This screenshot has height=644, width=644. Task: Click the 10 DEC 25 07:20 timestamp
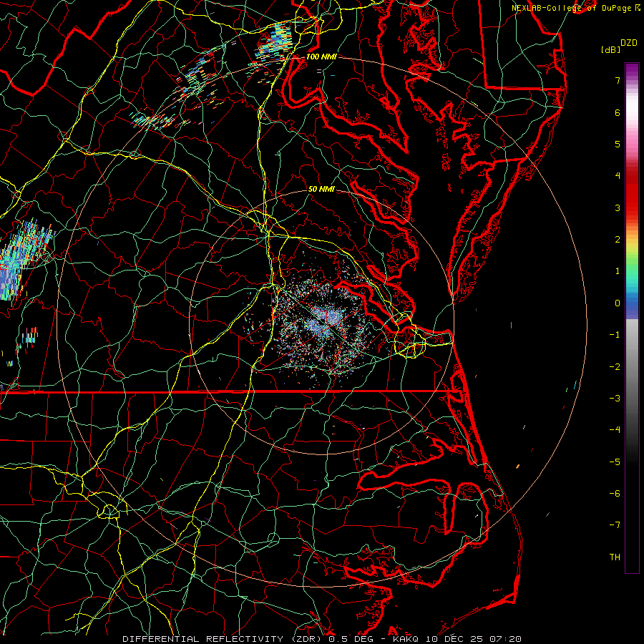(x=474, y=639)
